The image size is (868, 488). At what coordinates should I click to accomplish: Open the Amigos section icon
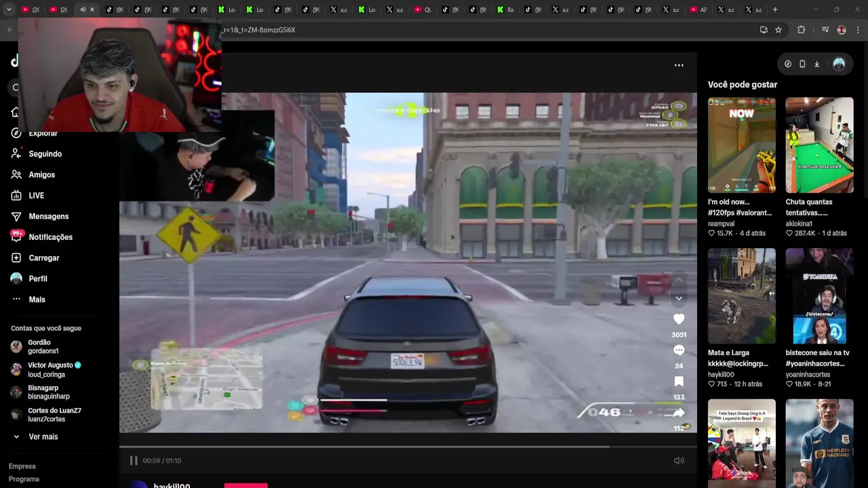point(16,175)
